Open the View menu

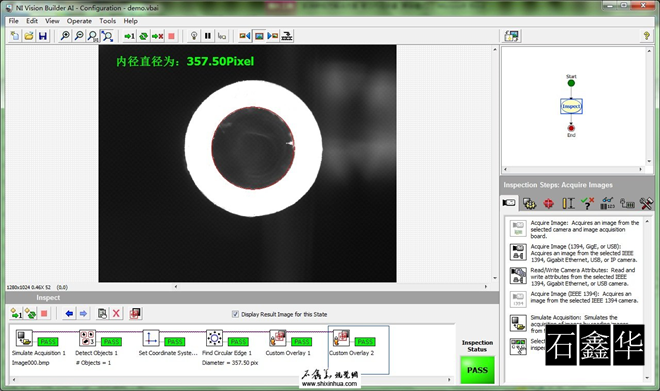pos(52,21)
